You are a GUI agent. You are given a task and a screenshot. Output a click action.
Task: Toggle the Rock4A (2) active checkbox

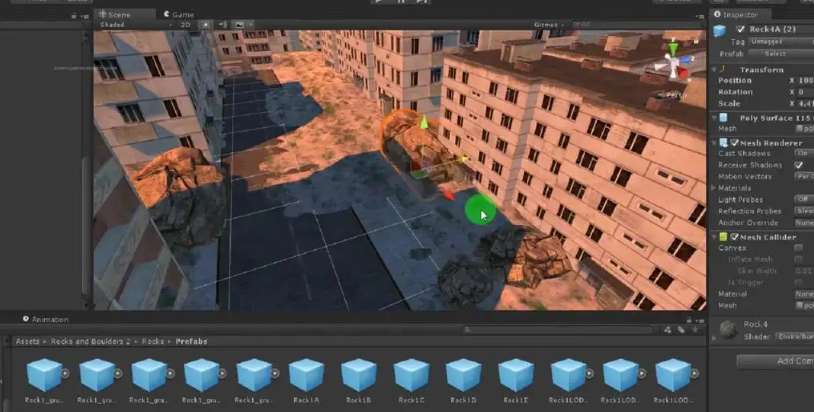[741, 29]
